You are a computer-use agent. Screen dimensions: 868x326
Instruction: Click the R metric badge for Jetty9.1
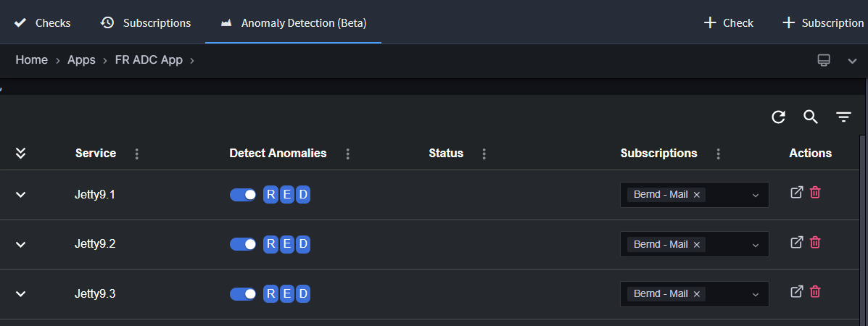(270, 195)
